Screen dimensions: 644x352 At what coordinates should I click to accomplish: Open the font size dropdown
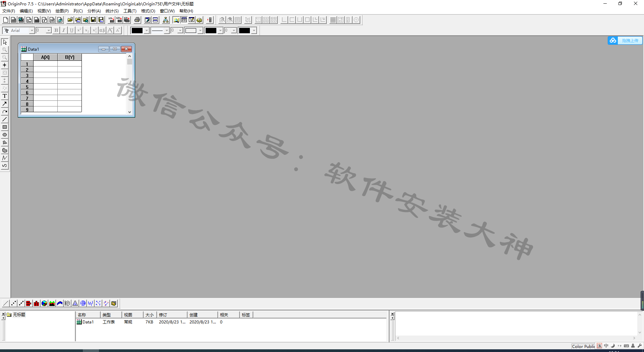pos(49,31)
